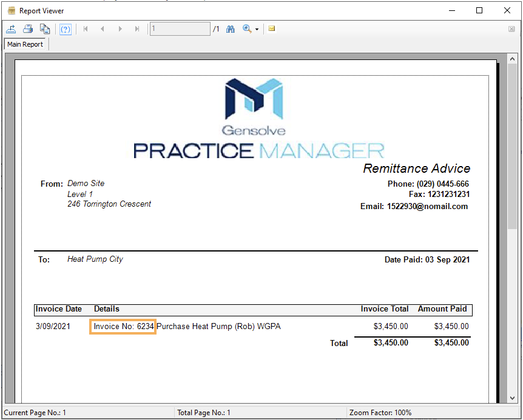This screenshot has width=523, height=420.
Task: Click the scrollbar down arrow
Action: (x=512, y=398)
